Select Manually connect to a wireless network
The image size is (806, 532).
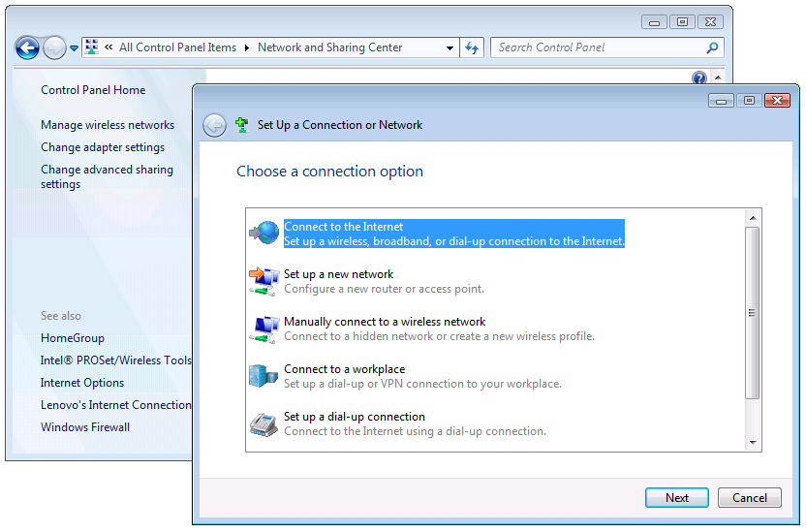(x=439, y=329)
